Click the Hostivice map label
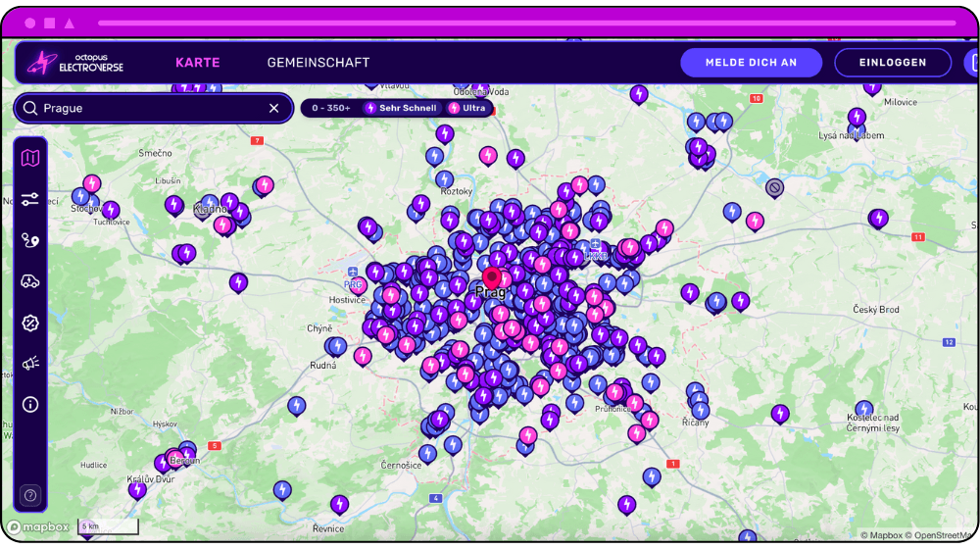This screenshot has height=549, width=980. point(347,300)
